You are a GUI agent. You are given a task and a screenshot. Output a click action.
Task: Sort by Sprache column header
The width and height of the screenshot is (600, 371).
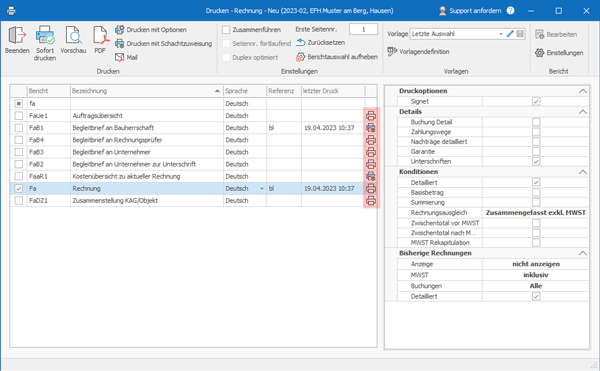[245, 91]
